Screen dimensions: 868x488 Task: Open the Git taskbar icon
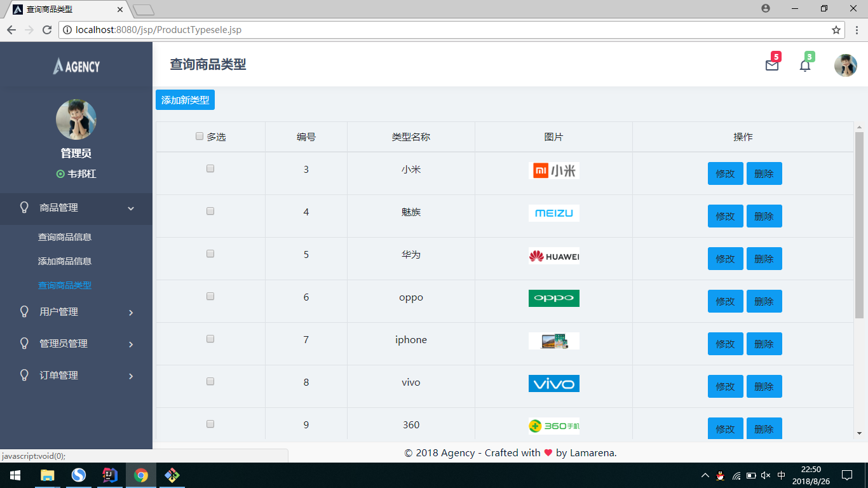click(x=172, y=475)
